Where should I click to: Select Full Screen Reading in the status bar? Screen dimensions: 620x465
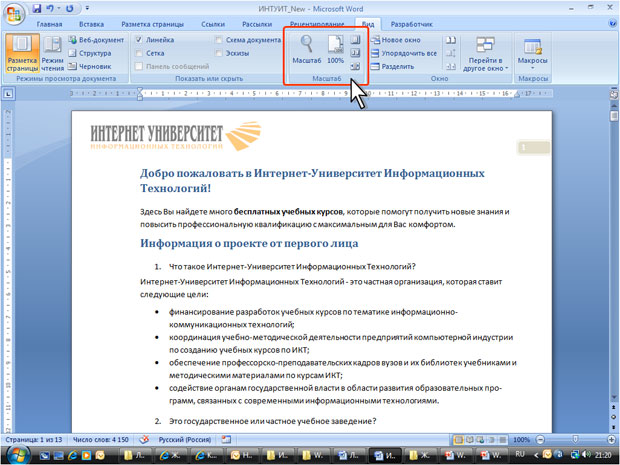pyautogui.click(x=470, y=440)
